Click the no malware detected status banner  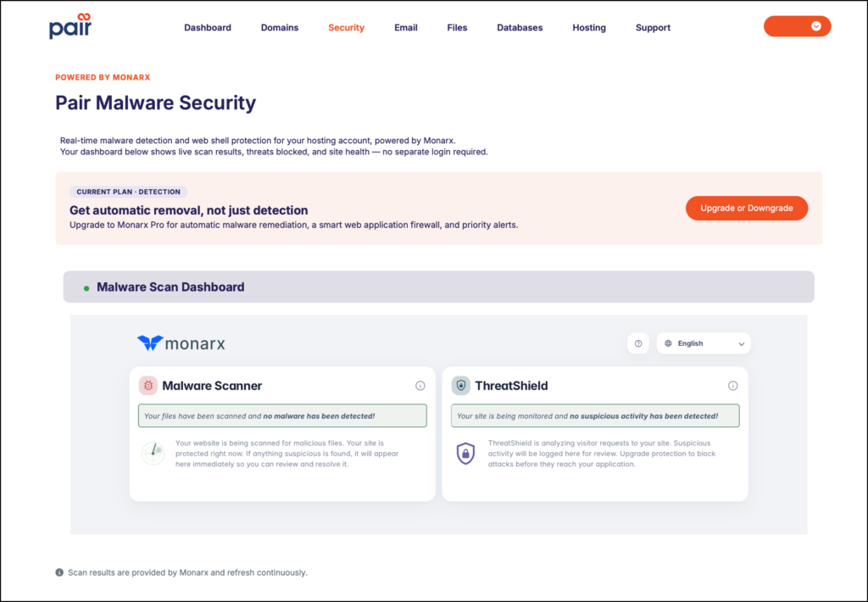point(282,416)
